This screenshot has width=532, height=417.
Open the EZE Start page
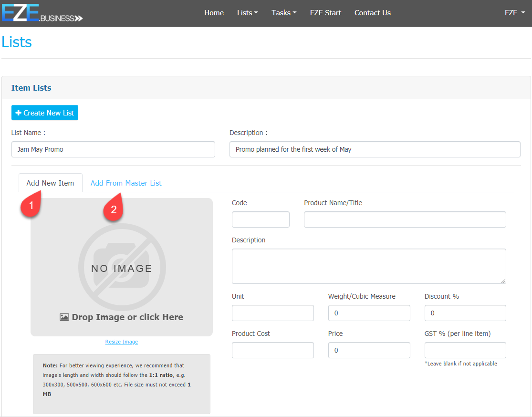325,13
